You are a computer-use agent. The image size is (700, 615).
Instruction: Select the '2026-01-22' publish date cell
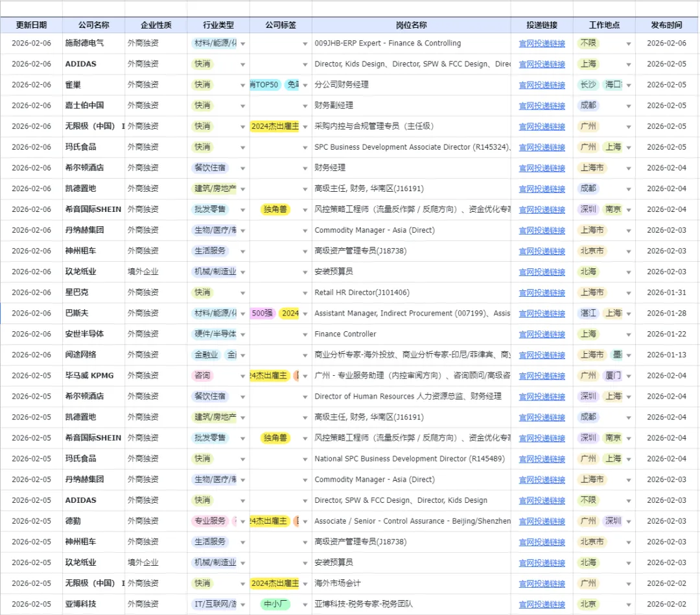pos(666,334)
